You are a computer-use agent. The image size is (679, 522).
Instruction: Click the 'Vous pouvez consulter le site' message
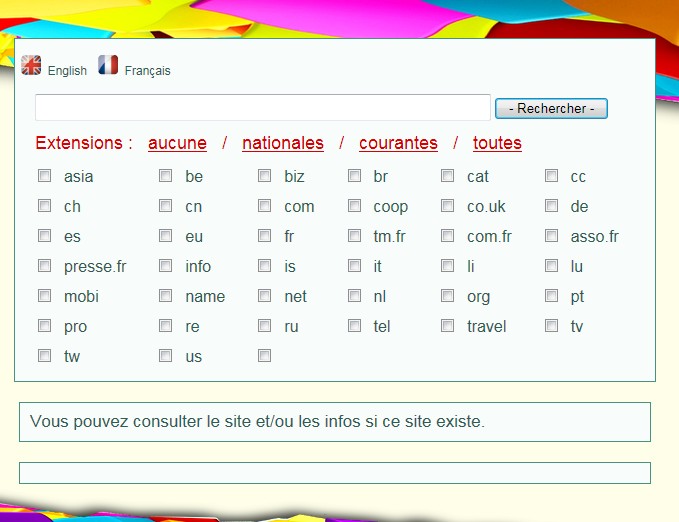[x=257, y=421]
